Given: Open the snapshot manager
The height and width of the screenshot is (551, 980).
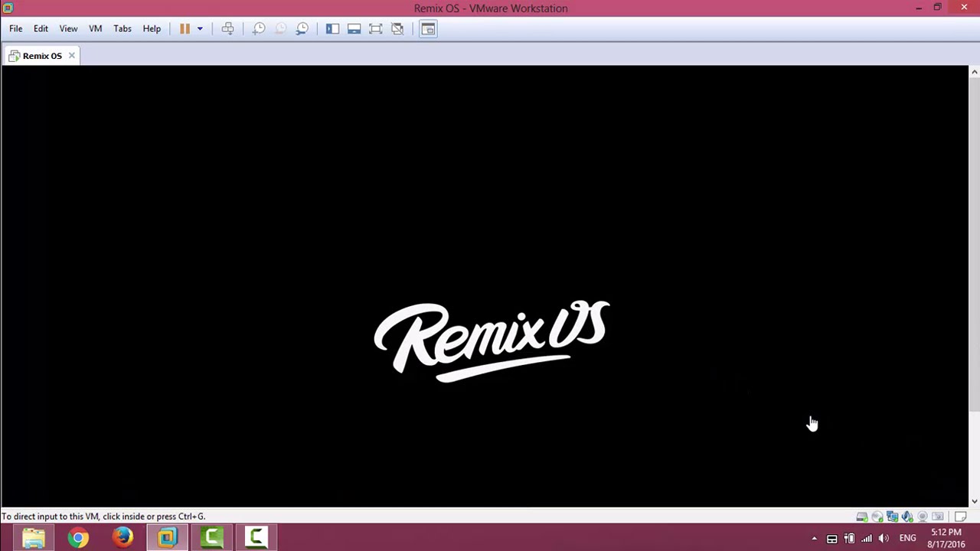Looking at the screenshot, I should click(302, 28).
